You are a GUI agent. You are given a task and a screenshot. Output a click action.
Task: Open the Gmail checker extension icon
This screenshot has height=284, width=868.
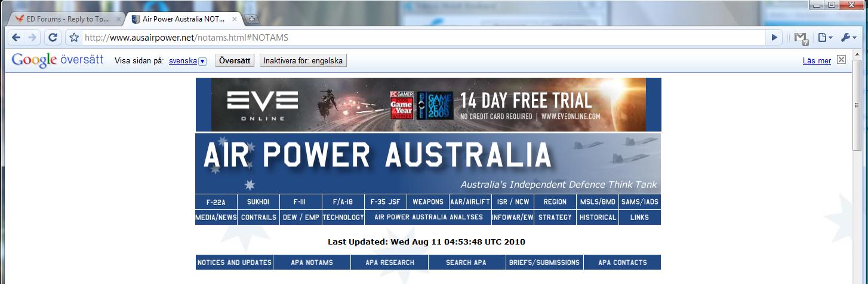tap(801, 38)
